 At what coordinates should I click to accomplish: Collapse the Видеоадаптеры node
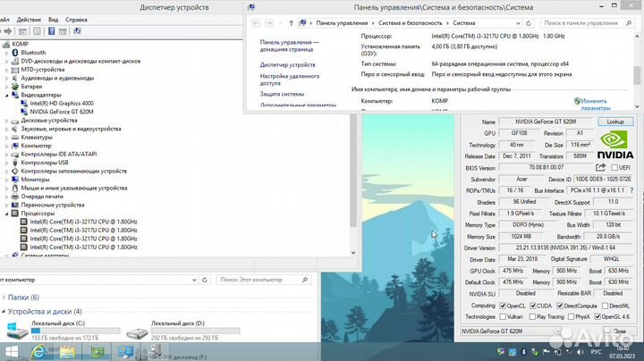pyautogui.click(x=6, y=96)
